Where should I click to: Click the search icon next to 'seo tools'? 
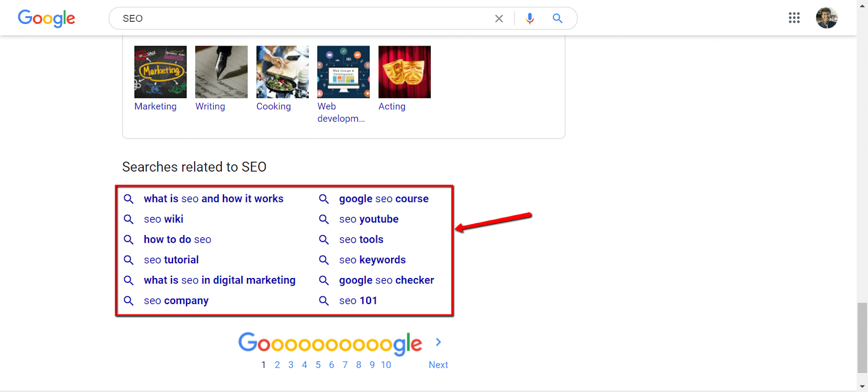(323, 239)
